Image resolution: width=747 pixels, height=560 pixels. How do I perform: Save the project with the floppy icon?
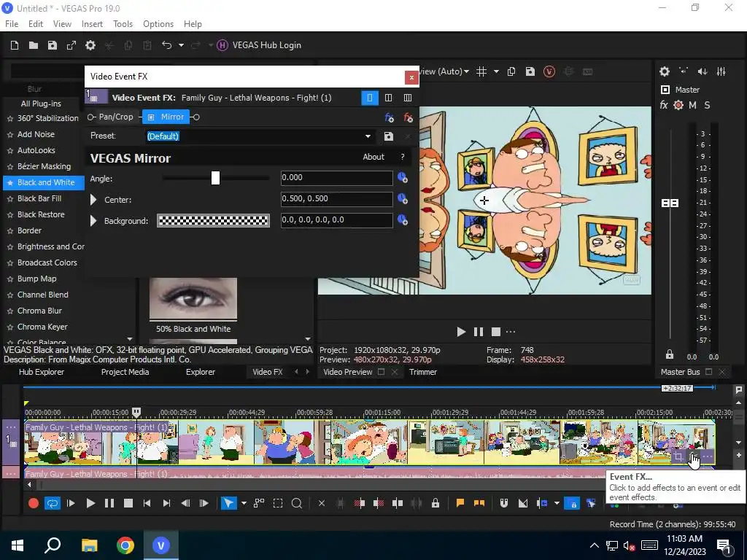(53, 45)
